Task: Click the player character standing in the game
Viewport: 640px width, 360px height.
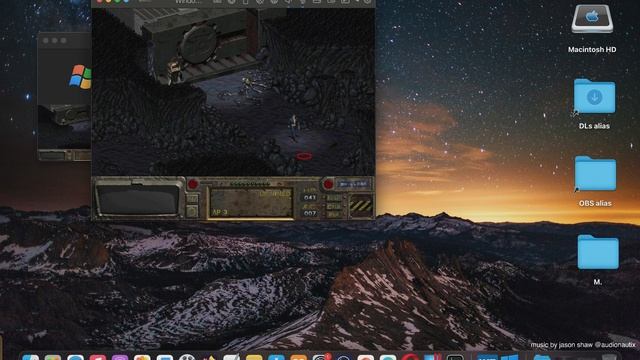Action: click(293, 127)
